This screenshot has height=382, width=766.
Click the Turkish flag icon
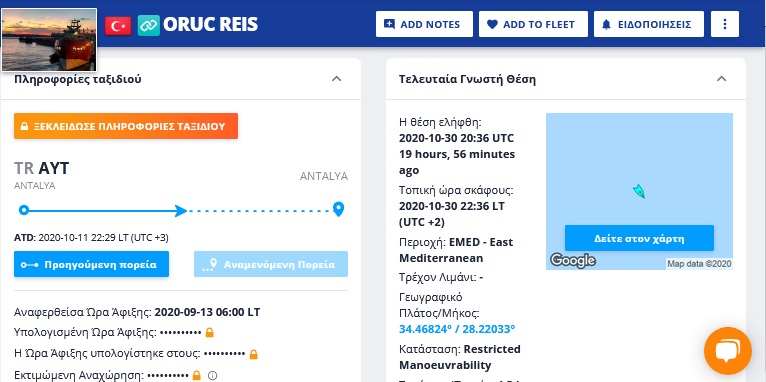118,25
